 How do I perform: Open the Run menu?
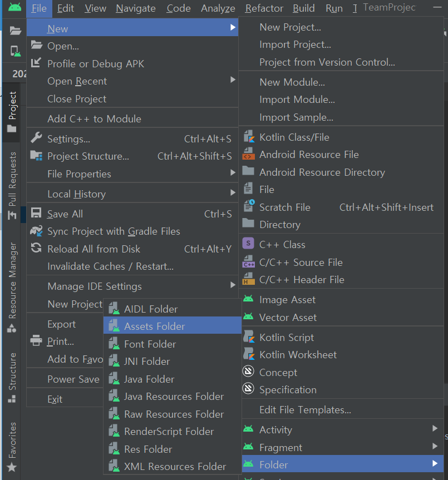click(x=334, y=8)
